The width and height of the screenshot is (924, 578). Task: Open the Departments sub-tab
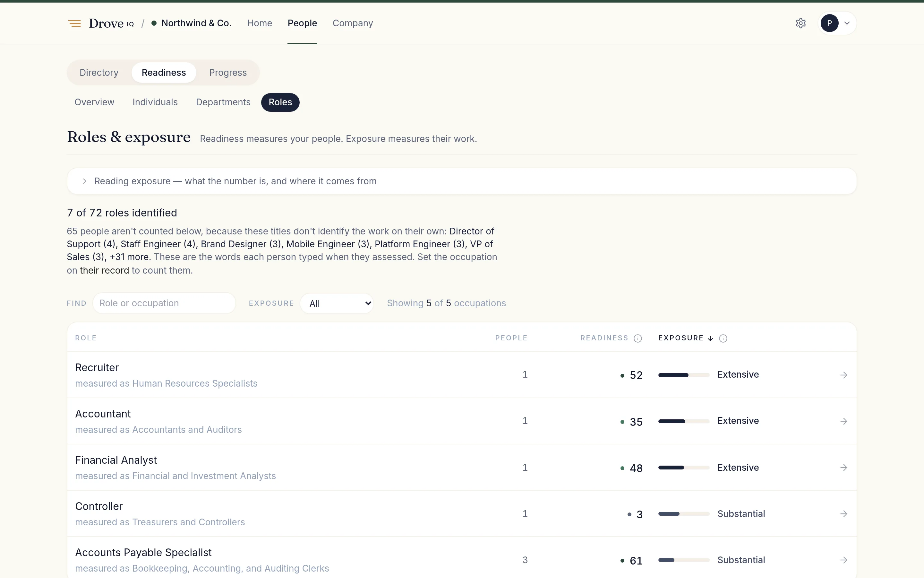[223, 102]
